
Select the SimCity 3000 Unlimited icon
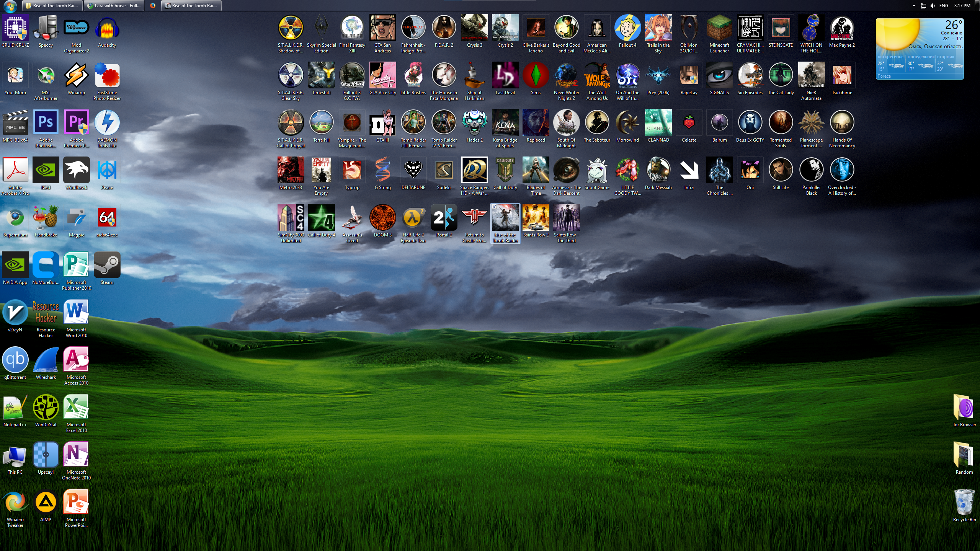click(x=291, y=217)
